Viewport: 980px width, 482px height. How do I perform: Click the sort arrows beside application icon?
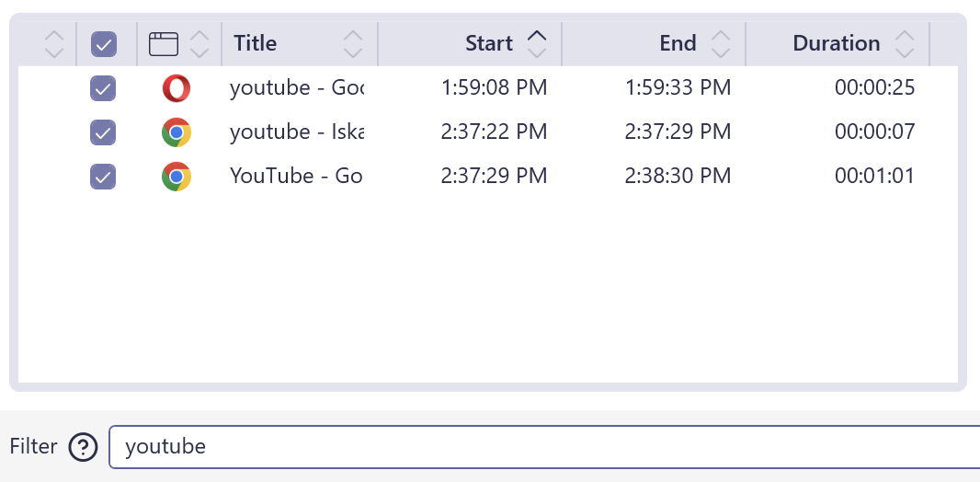[x=199, y=43]
